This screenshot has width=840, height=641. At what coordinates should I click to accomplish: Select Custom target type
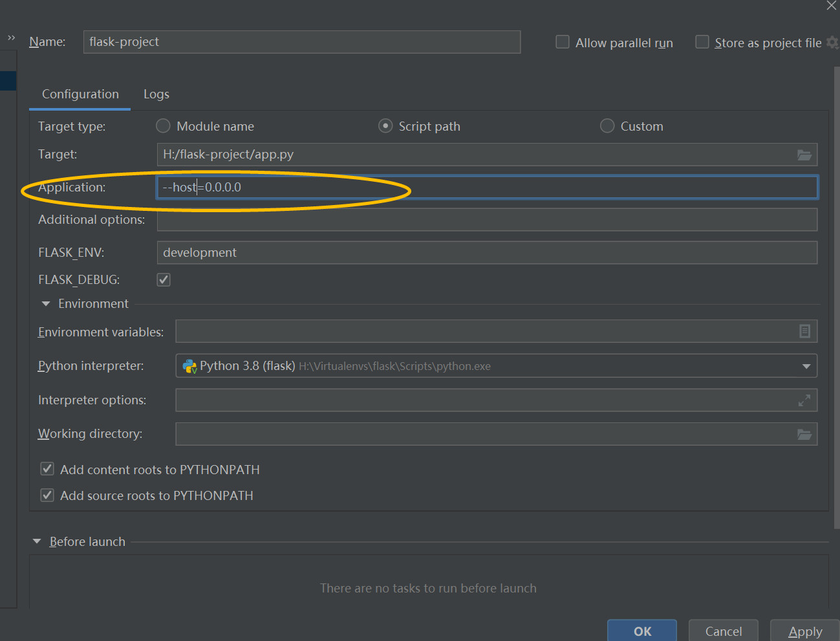tap(607, 125)
